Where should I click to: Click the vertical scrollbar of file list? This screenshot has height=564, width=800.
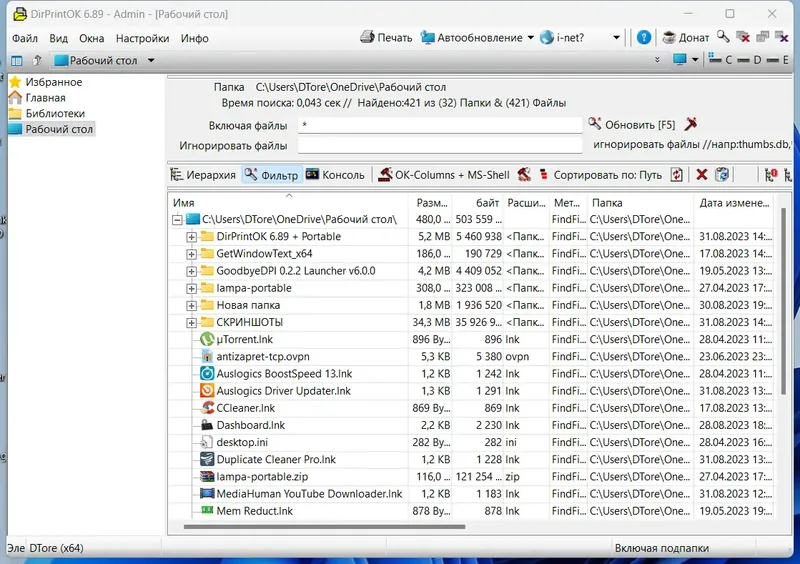(x=783, y=301)
